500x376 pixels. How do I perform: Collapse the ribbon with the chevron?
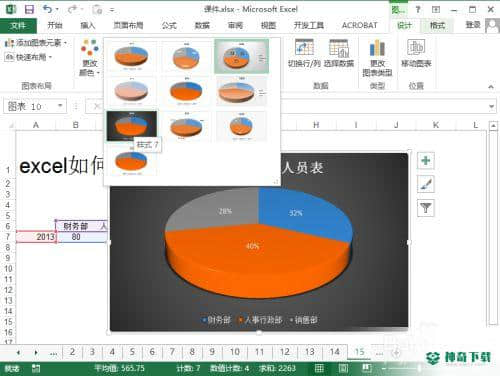[x=491, y=87]
